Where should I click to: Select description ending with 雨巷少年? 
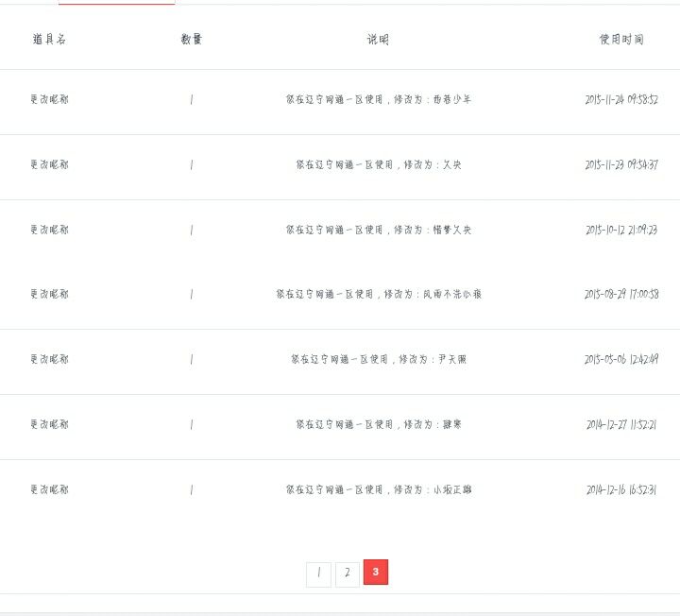[379, 99]
